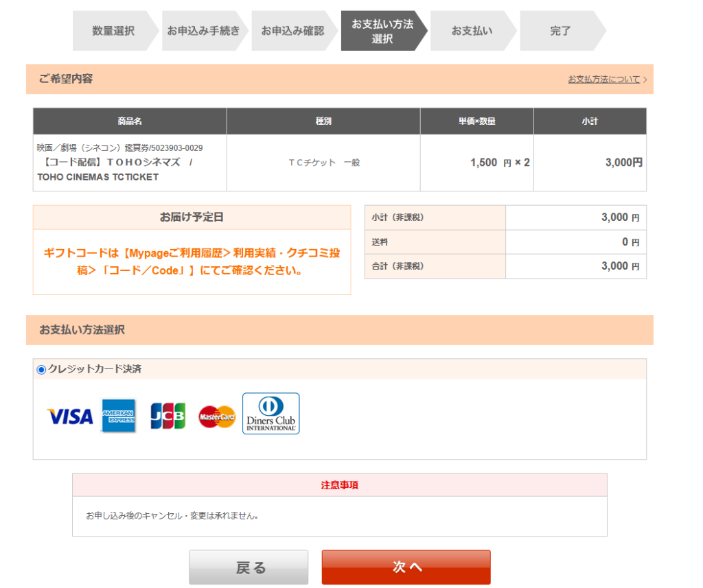
Task: Open the お支払方法について link
Action: coord(603,80)
